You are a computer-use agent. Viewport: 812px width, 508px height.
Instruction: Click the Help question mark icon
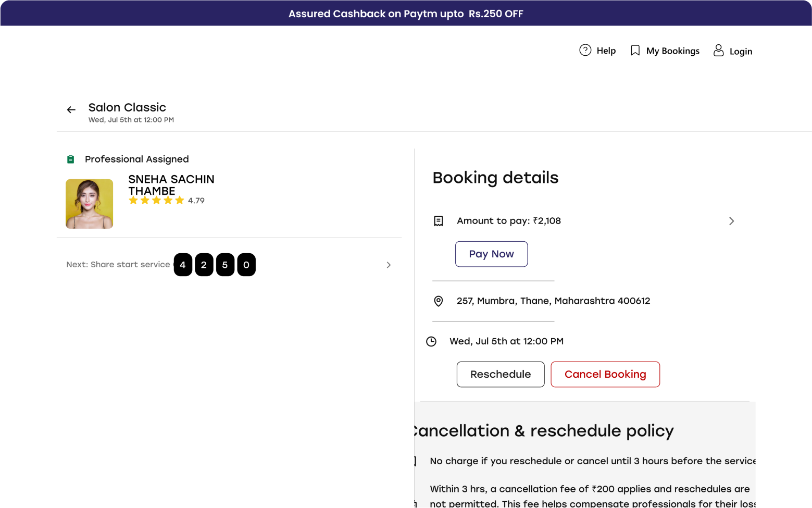(585, 50)
